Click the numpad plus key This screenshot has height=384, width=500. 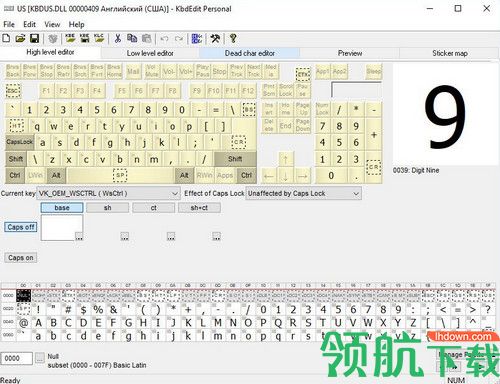374,134
